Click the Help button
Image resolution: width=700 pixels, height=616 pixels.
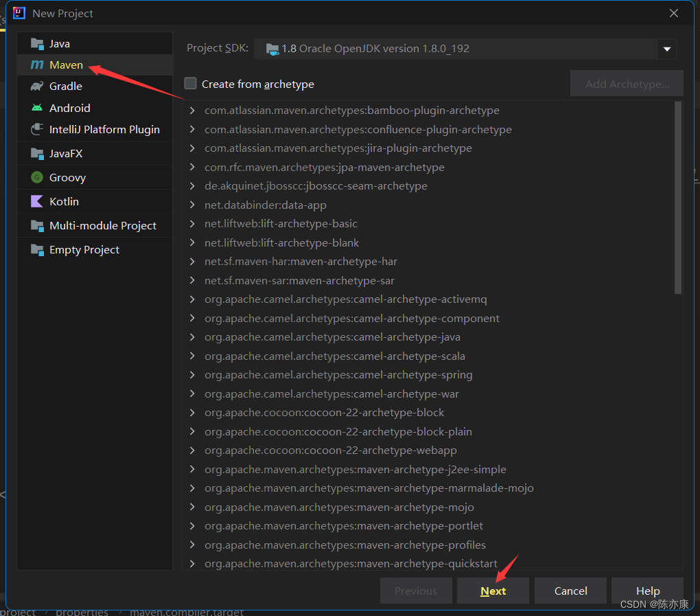point(647,591)
